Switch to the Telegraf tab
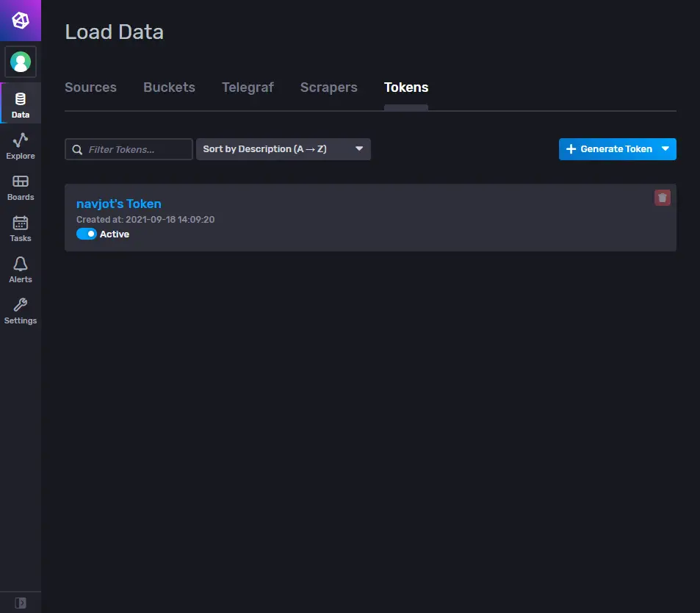700x613 pixels. (248, 87)
